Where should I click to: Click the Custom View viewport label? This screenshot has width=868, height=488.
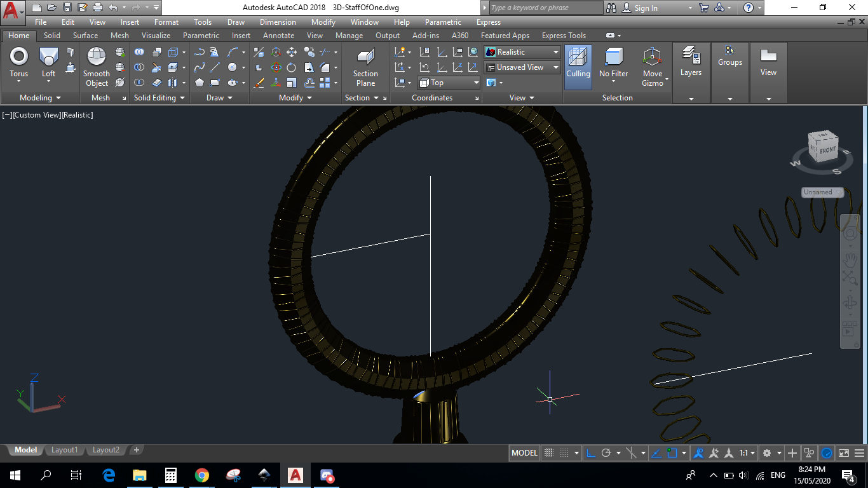[37, 115]
